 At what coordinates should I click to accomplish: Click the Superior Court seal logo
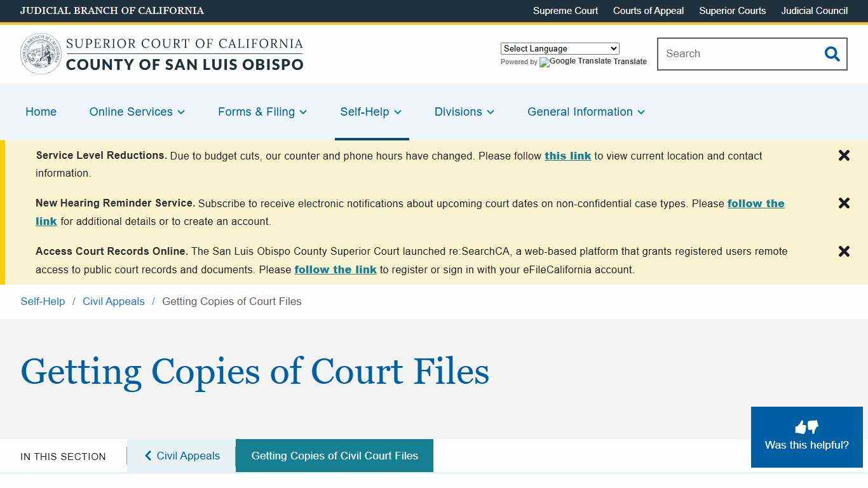click(41, 53)
